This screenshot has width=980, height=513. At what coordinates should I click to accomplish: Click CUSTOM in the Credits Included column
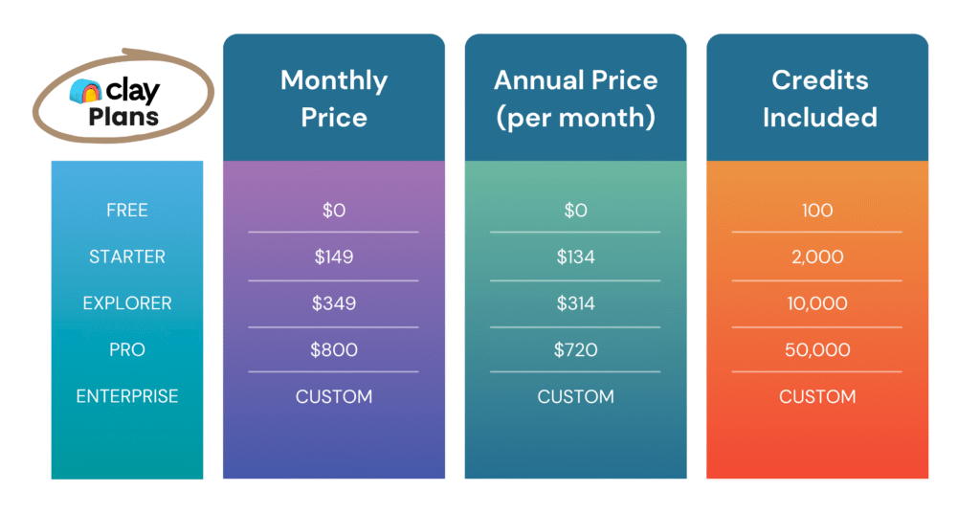(817, 396)
